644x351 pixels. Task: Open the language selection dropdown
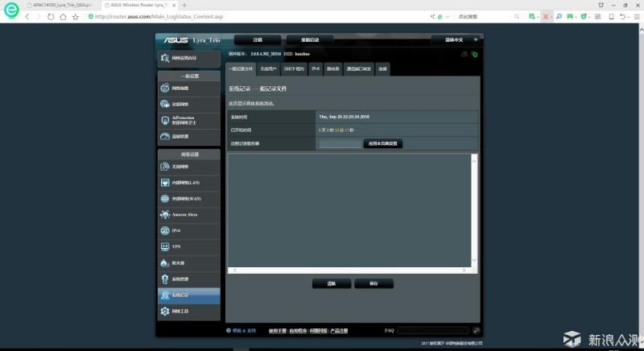[456, 39]
